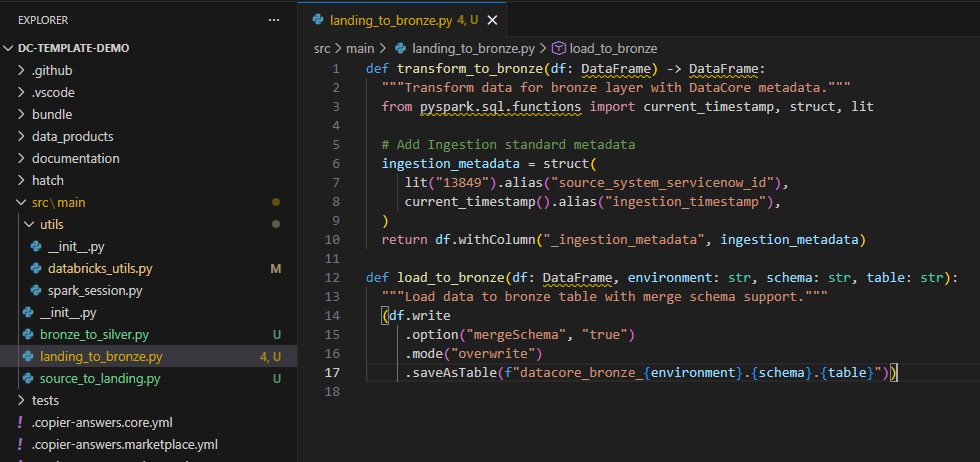Click the "_ingestion_metadata" string on line 10

622,239
